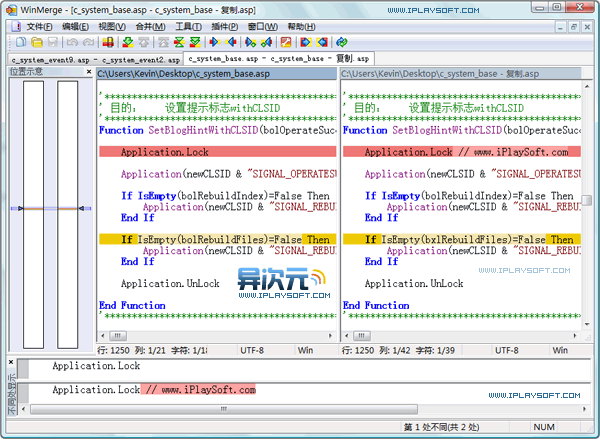Viewport: 600px width, 439px height.
Task: Close the 不同处显示 diff pane
Action: [x=11, y=362]
